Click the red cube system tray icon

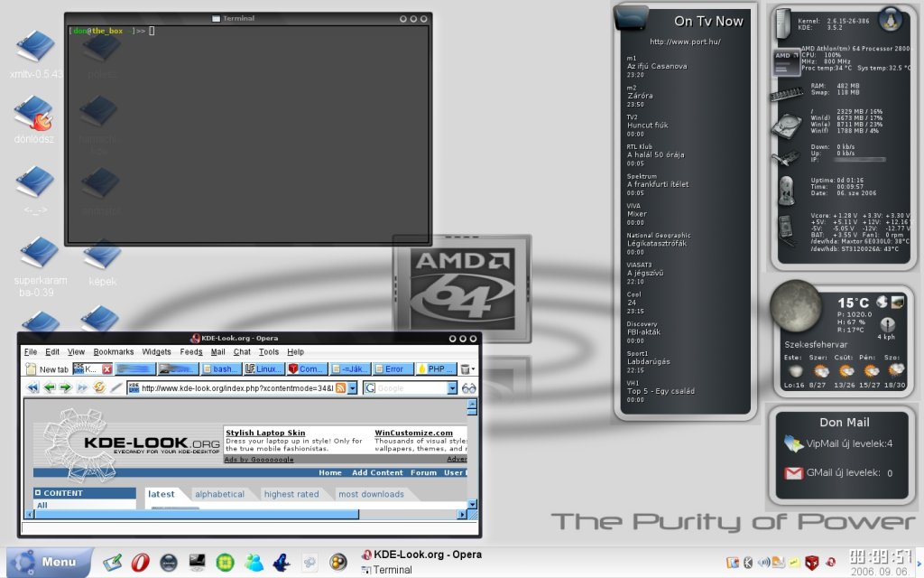point(811,563)
